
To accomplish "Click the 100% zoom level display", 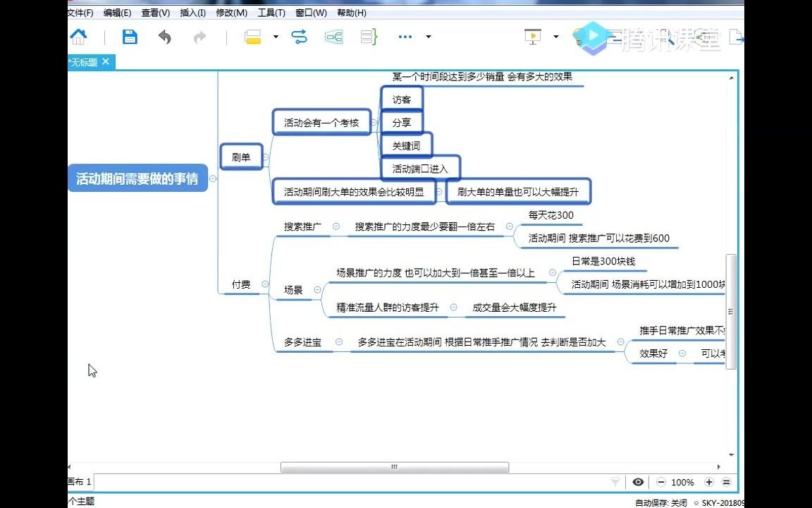I will tap(682, 482).
